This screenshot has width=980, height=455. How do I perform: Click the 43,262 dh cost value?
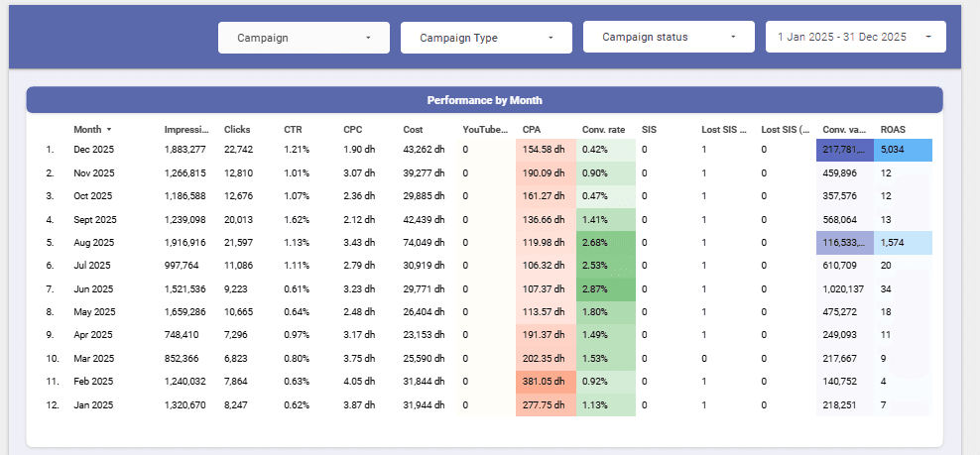[424, 150]
